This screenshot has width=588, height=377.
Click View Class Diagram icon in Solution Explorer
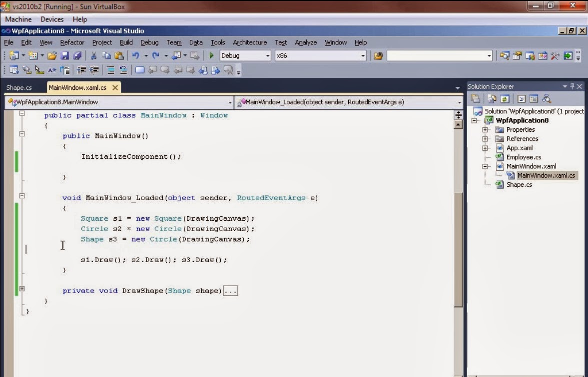click(547, 99)
